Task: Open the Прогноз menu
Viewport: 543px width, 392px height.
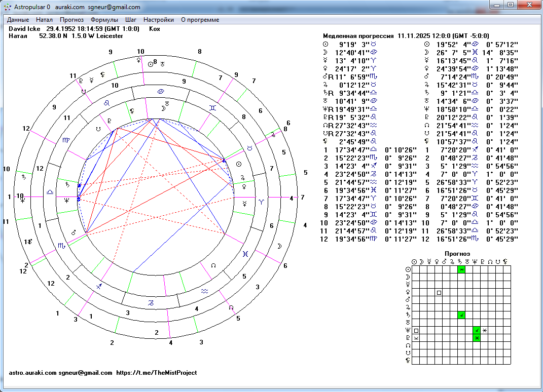Action: click(x=72, y=20)
